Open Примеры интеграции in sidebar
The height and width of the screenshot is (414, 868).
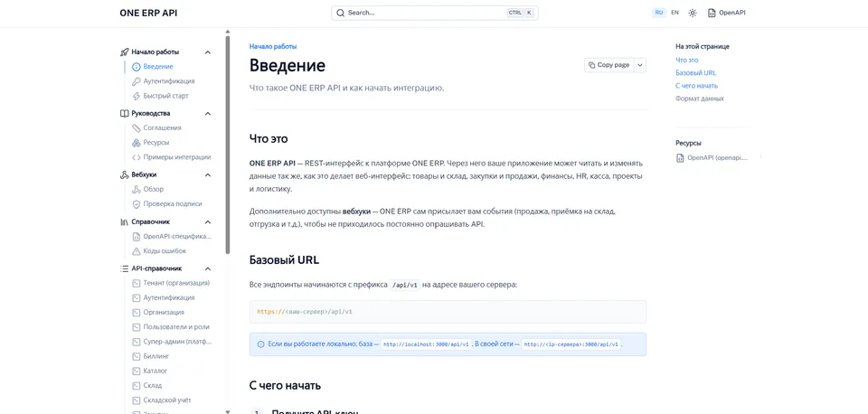[176, 157]
